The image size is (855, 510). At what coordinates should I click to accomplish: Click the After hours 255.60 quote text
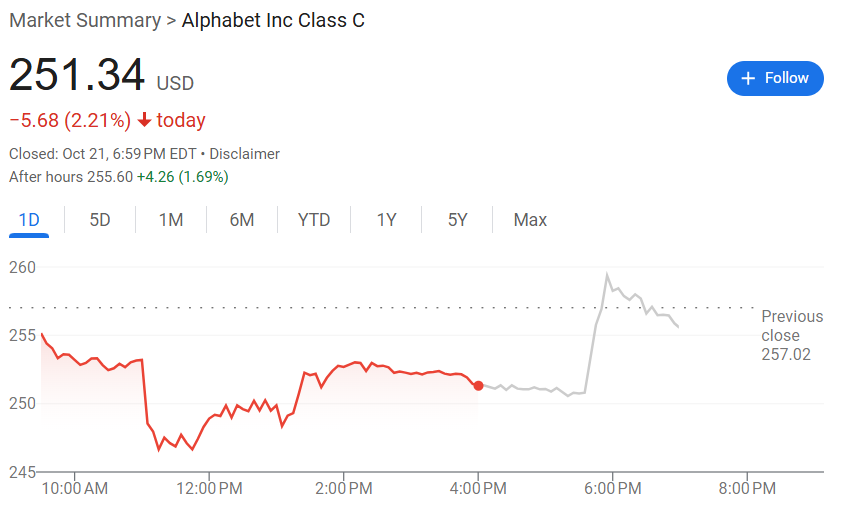click(118, 177)
